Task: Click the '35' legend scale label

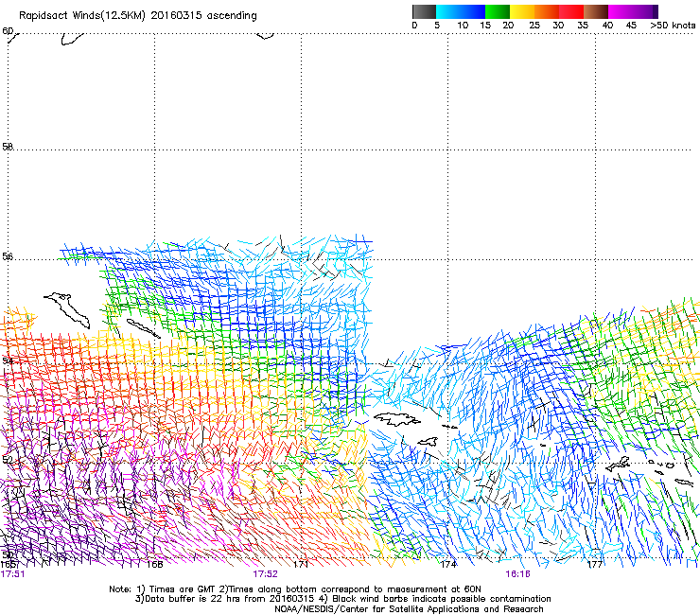Action: pos(583,26)
